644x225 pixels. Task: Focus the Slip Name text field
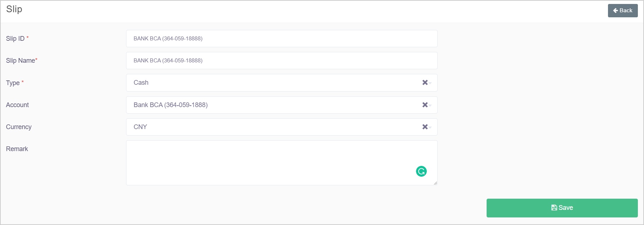(x=281, y=61)
